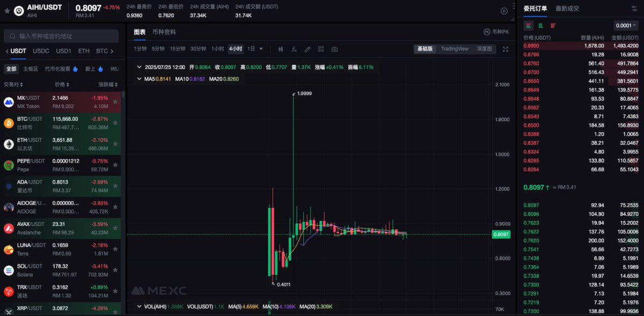Select the drawing pencil tool
The height and width of the screenshot is (316, 644).
(308, 49)
